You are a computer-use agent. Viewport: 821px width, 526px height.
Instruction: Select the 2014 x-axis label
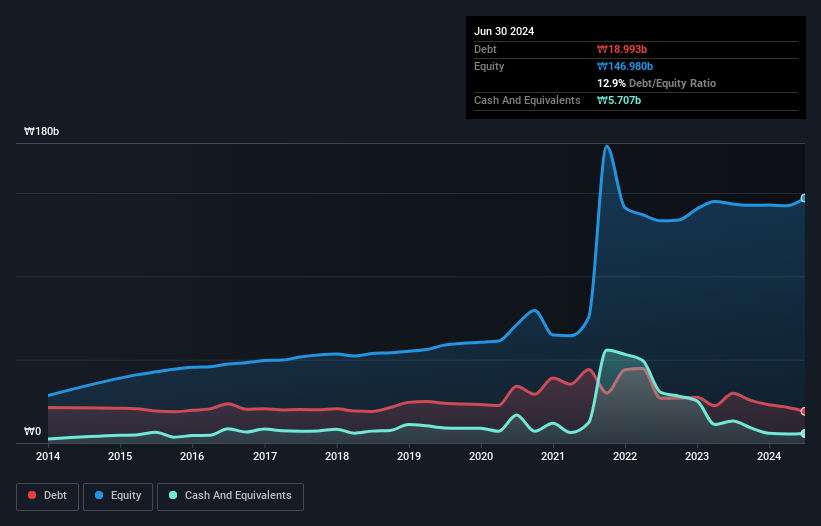click(x=48, y=456)
